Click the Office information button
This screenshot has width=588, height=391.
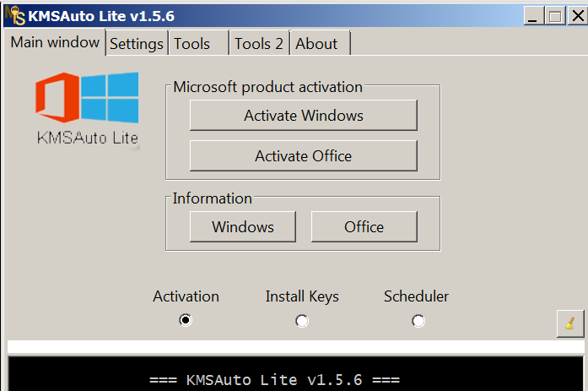point(364,226)
